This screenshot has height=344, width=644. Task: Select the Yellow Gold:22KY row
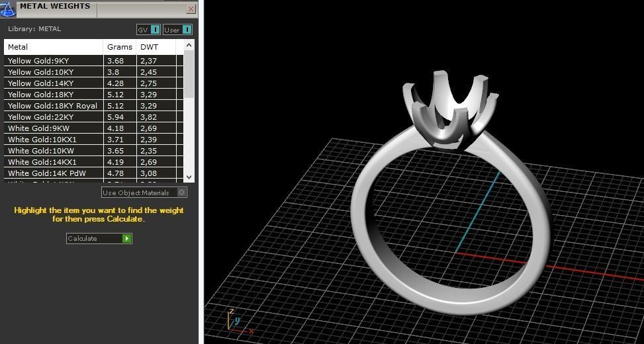tap(93, 117)
